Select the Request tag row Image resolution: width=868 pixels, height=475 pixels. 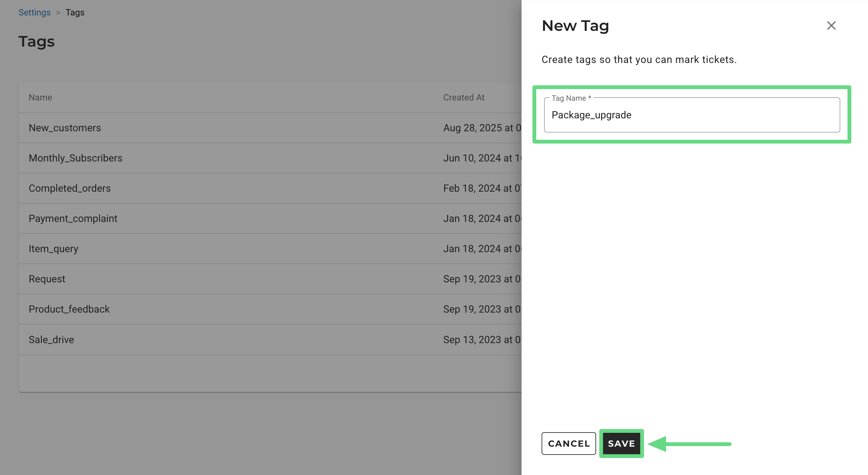[x=47, y=279]
